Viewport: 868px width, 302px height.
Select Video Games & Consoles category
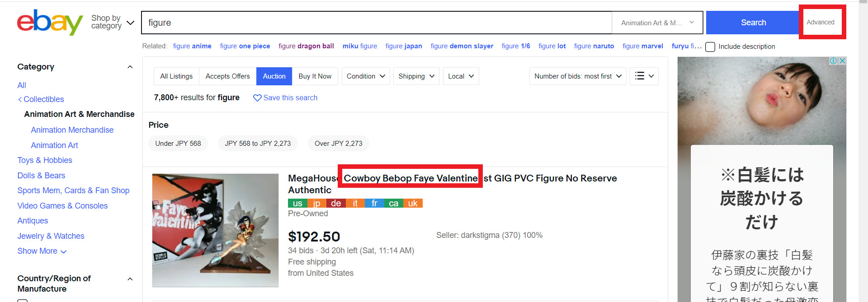point(62,206)
